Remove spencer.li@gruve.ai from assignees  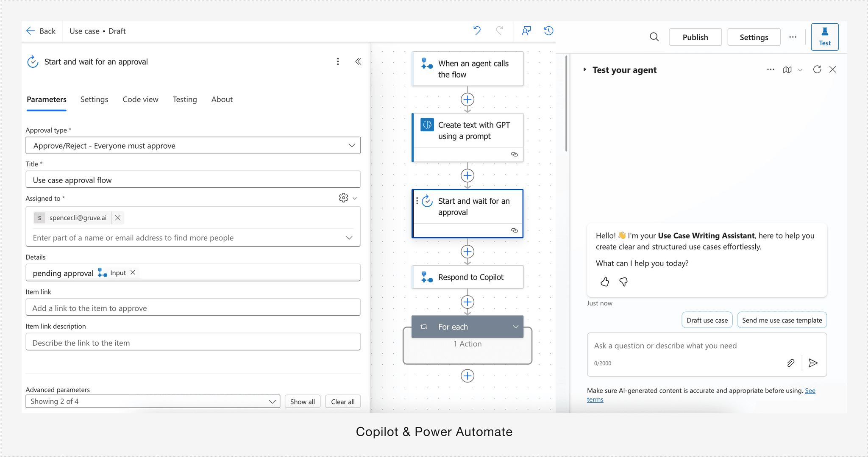coord(118,218)
